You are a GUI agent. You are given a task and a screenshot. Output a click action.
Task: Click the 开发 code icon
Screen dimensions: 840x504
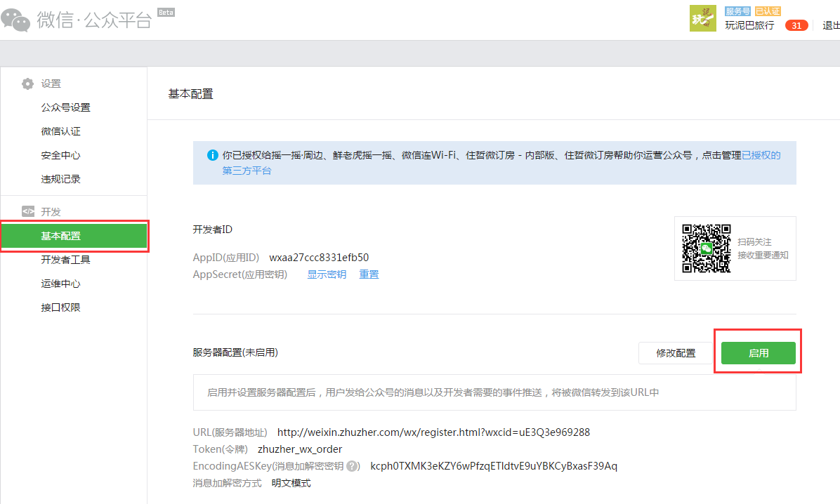(27, 211)
